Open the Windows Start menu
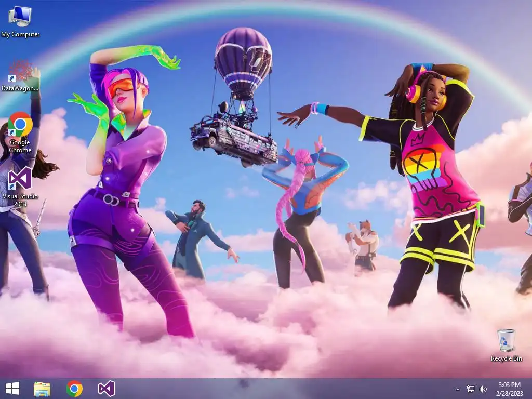532x399 pixels. pyautogui.click(x=12, y=389)
